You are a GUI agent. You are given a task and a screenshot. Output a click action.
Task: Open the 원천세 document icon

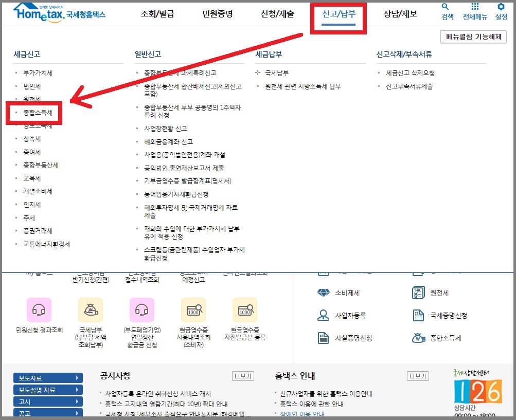point(417,292)
